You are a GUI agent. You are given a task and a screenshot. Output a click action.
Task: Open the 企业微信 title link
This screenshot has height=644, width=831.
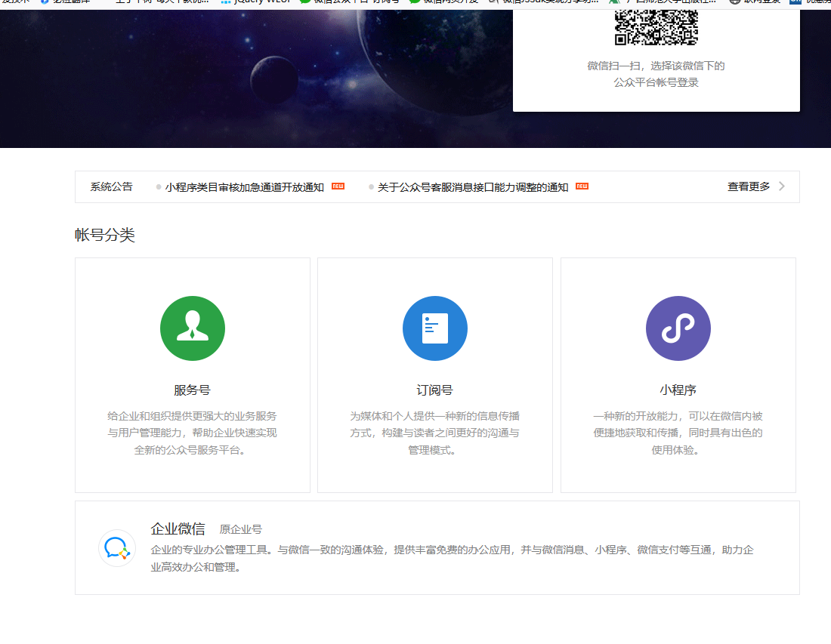coord(178,528)
